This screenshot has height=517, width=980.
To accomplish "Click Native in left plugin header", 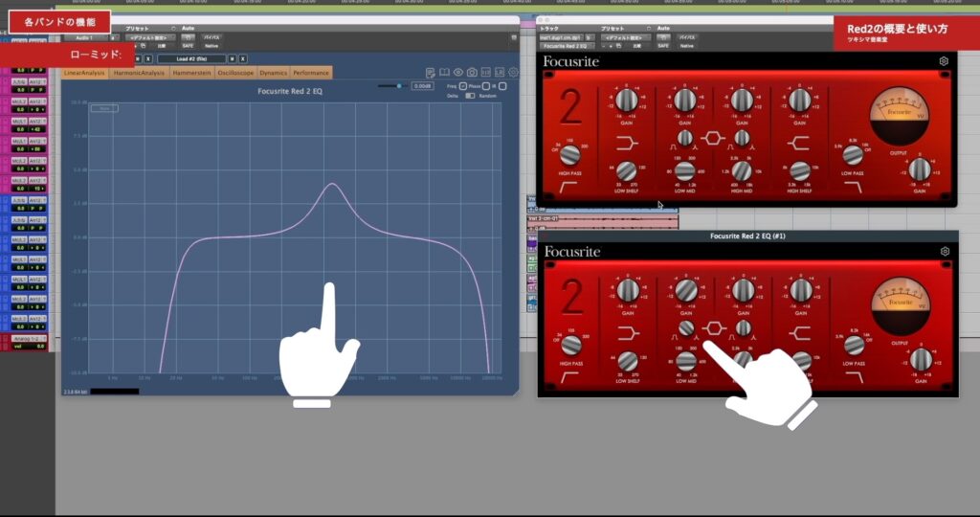I will pyautogui.click(x=212, y=46).
